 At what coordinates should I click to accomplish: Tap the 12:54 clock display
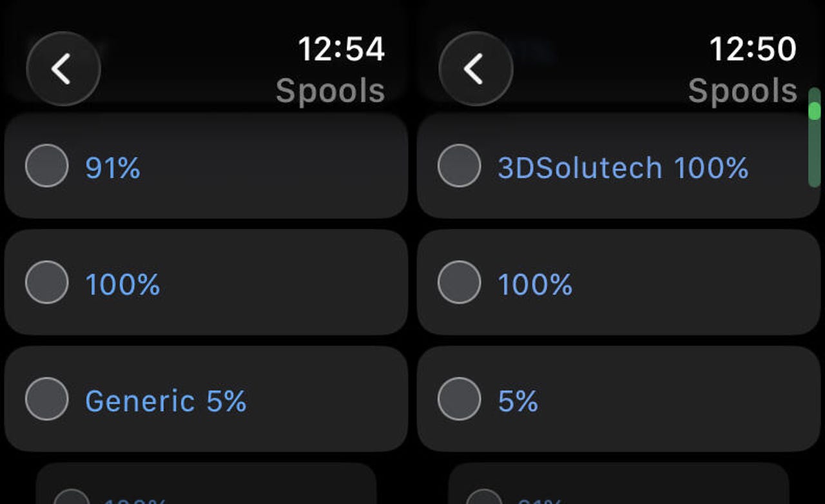pyautogui.click(x=341, y=49)
